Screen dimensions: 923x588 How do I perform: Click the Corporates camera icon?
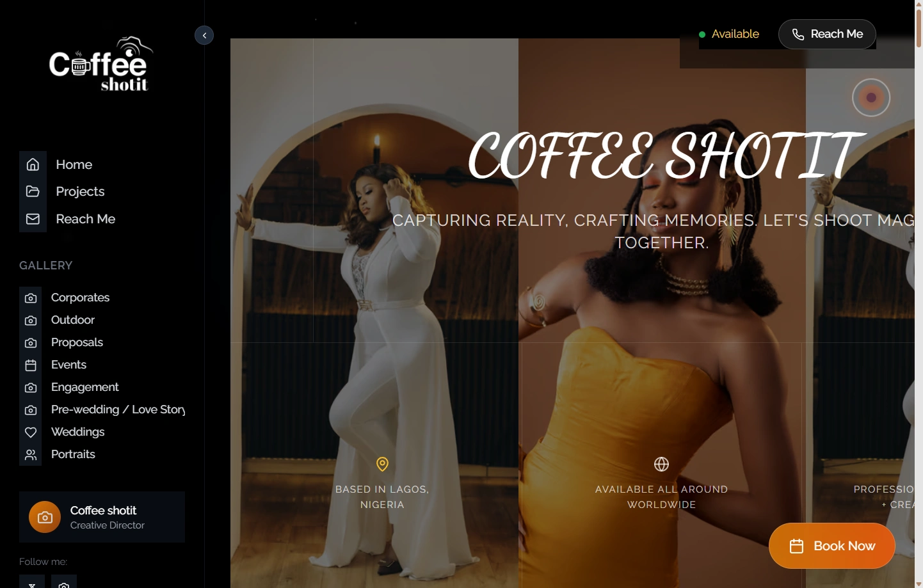(x=31, y=298)
